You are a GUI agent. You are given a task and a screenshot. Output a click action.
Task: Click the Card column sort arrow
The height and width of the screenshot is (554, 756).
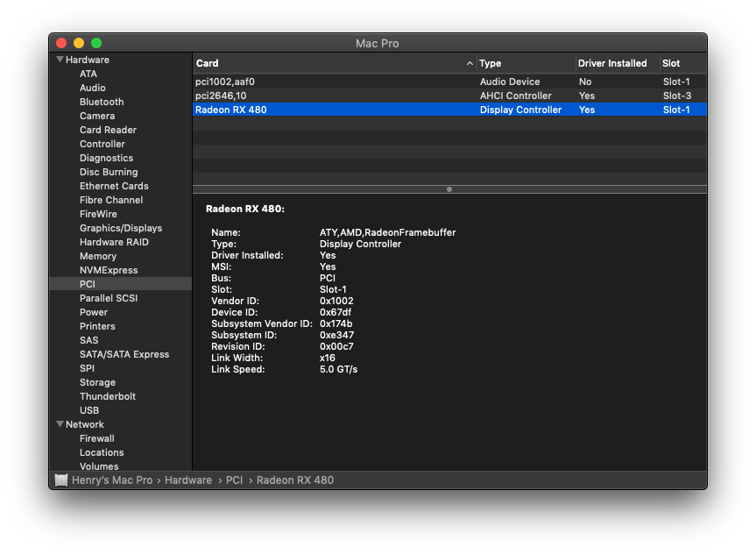coord(470,63)
